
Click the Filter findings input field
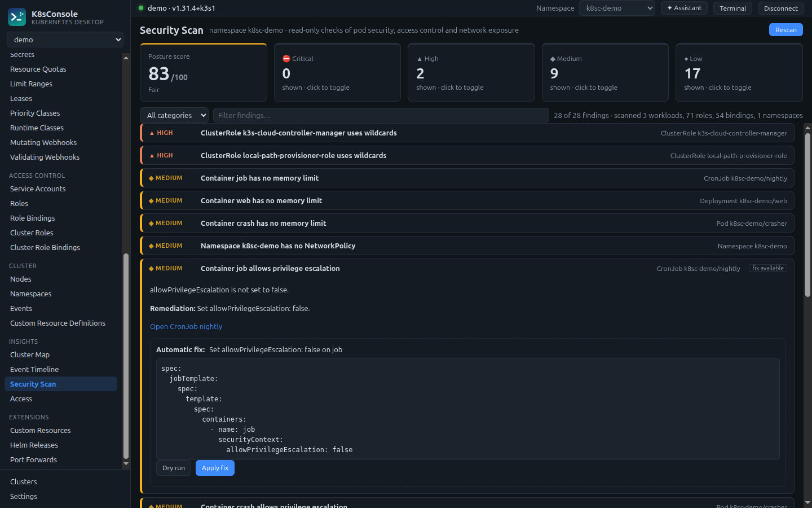[381, 115]
